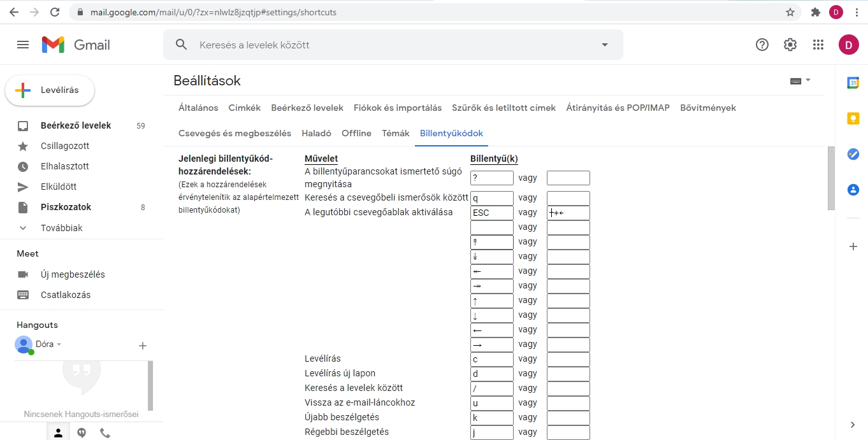Open the Gmail main menu hamburger icon

click(23, 45)
